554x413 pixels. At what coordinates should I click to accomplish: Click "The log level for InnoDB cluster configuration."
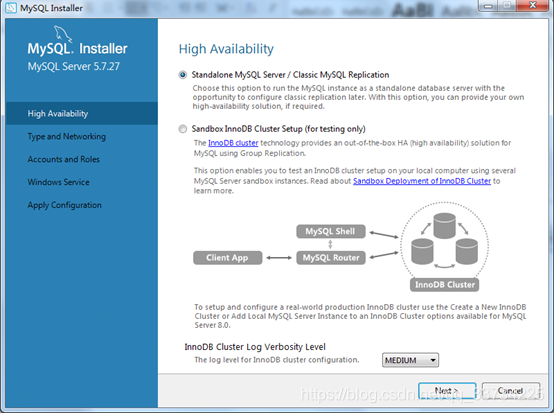coord(277,360)
